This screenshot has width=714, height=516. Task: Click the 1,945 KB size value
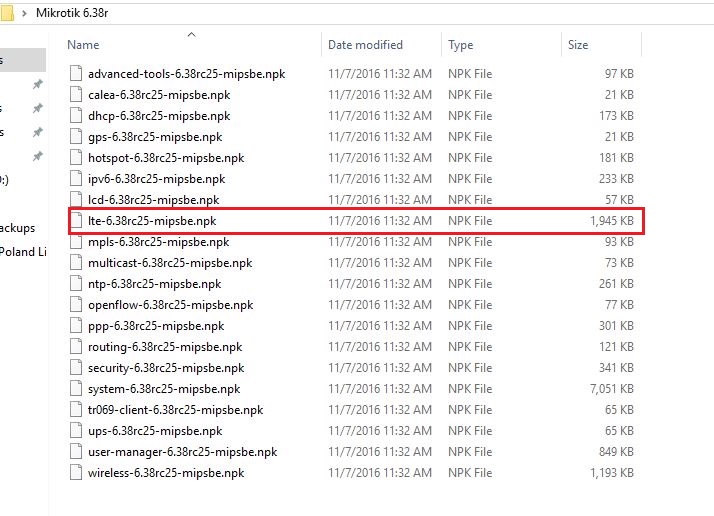[612, 221]
